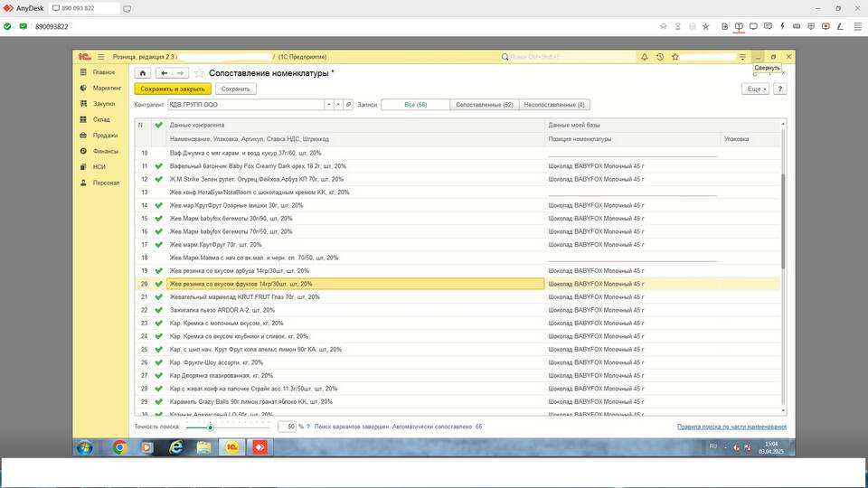The height and width of the screenshot is (488, 868).
Task: Toggle the green checkmark in row 20
Action: point(159,284)
